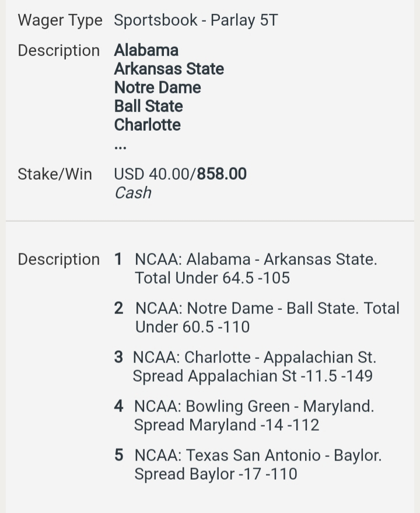This screenshot has height=513, width=420.
Task: Select the Arkansas State team name
Action: click(x=169, y=69)
